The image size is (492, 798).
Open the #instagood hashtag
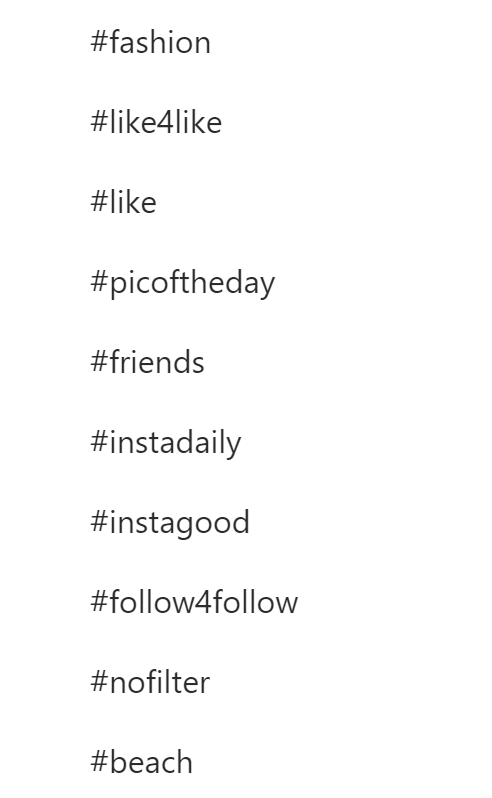coord(170,523)
